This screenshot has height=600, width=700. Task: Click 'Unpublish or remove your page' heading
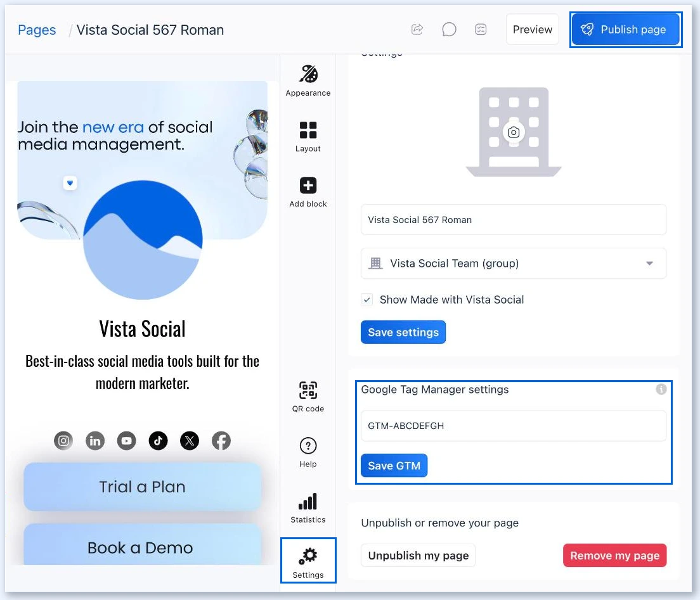coord(440,523)
